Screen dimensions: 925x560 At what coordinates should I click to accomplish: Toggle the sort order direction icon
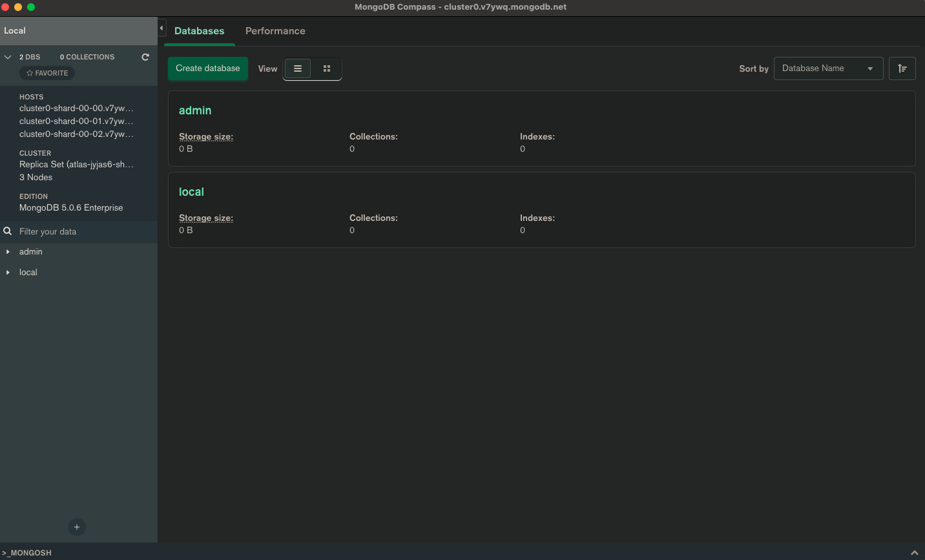click(x=902, y=68)
